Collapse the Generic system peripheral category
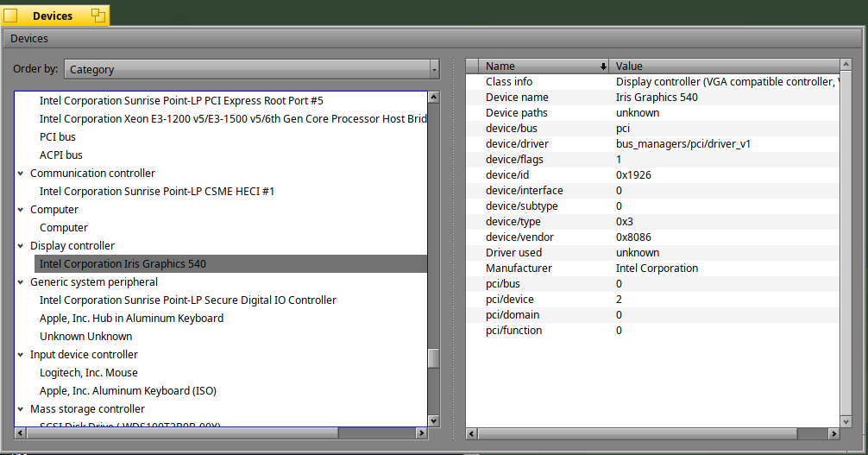 coord(21,282)
